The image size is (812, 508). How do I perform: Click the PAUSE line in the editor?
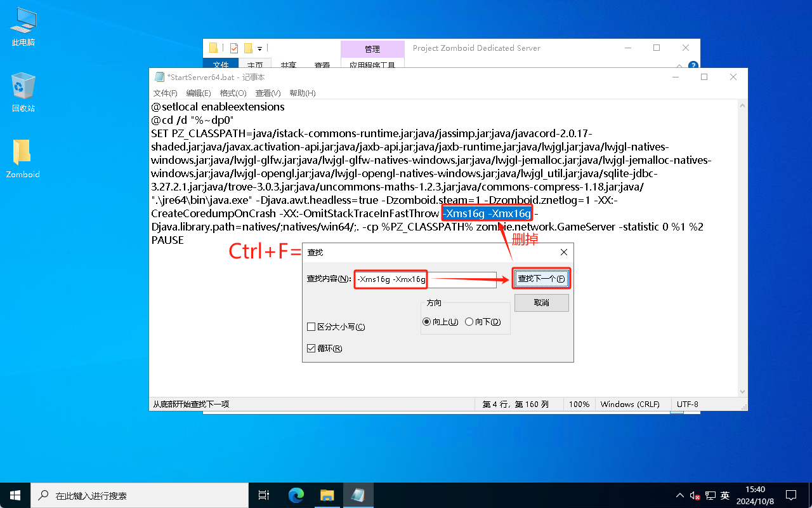[167, 240]
